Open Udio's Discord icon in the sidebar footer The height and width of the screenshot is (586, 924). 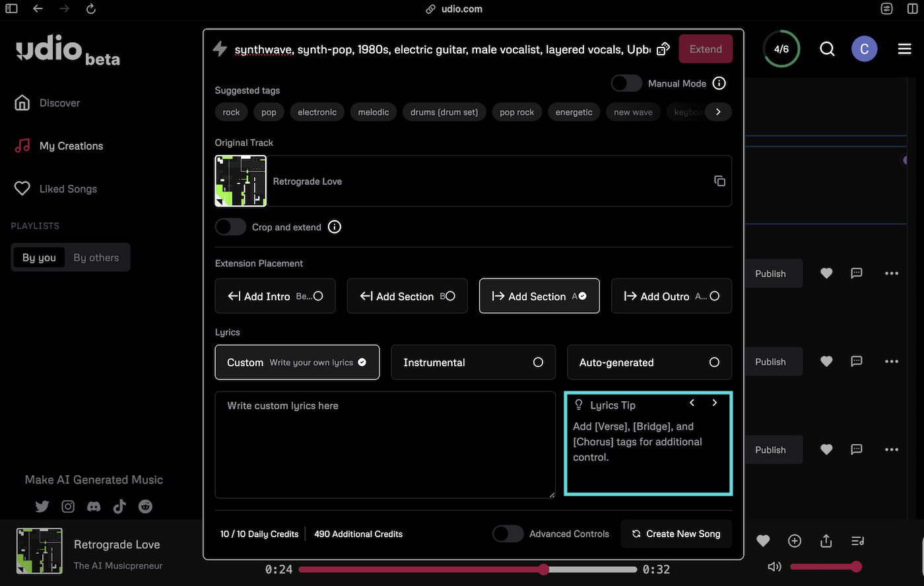[94, 506]
